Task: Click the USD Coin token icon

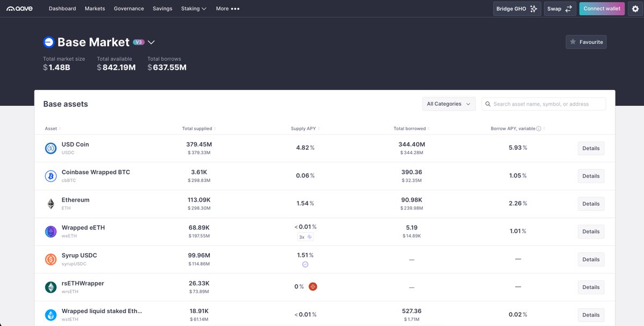Action: click(50, 149)
